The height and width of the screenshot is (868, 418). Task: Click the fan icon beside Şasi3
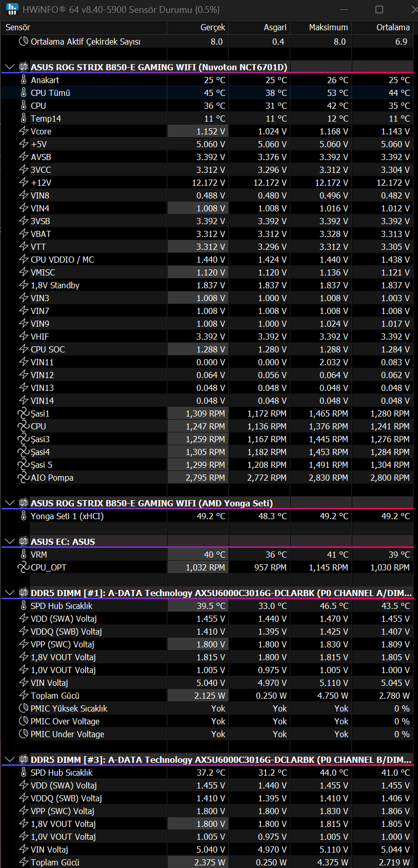[x=24, y=439]
